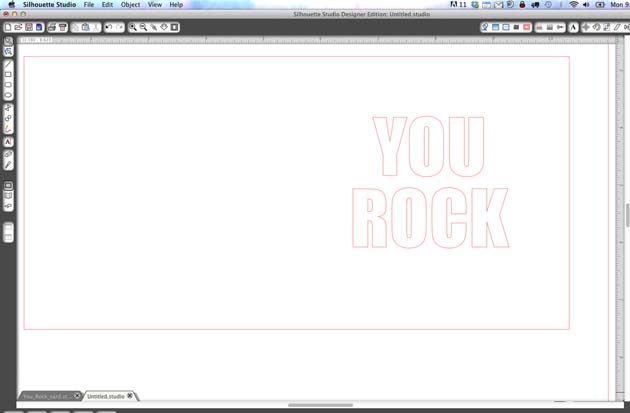
Task: Select the Knife tool
Action: coord(8,165)
